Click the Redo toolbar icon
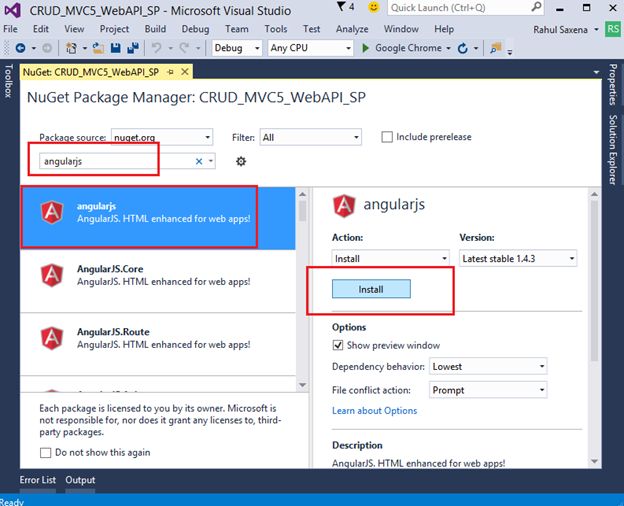 coord(184,48)
